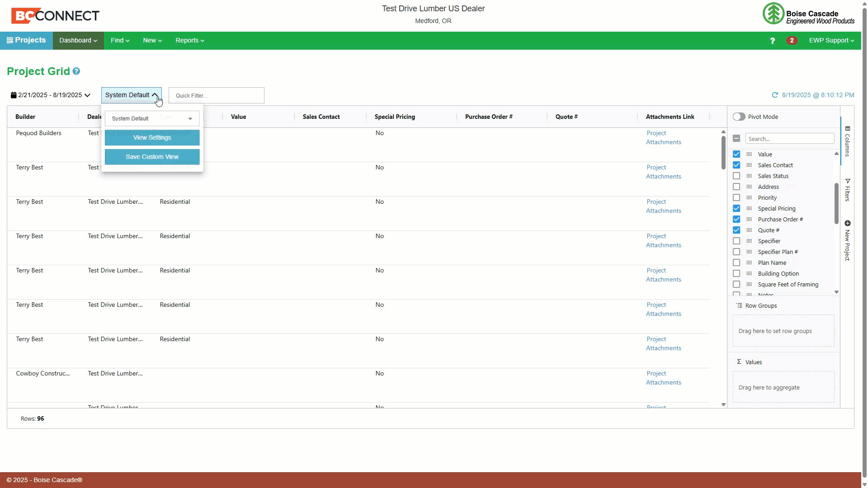Sort by the Purchase Order # column header
Screen dimensions: 868x488
point(489,117)
